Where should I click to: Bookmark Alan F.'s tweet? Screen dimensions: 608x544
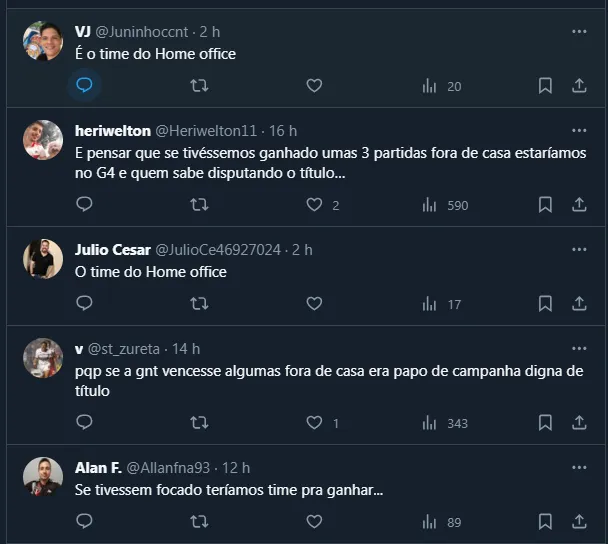545,521
